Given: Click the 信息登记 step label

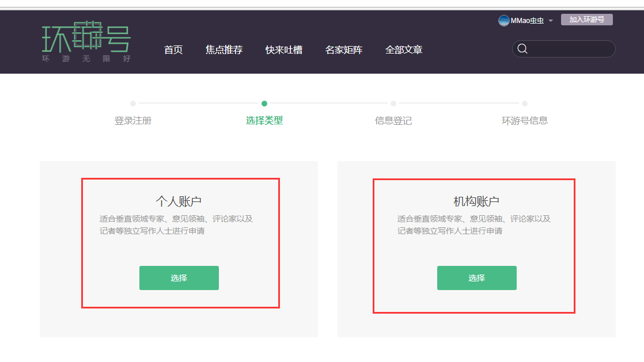Looking at the screenshot, I should click(393, 121).
